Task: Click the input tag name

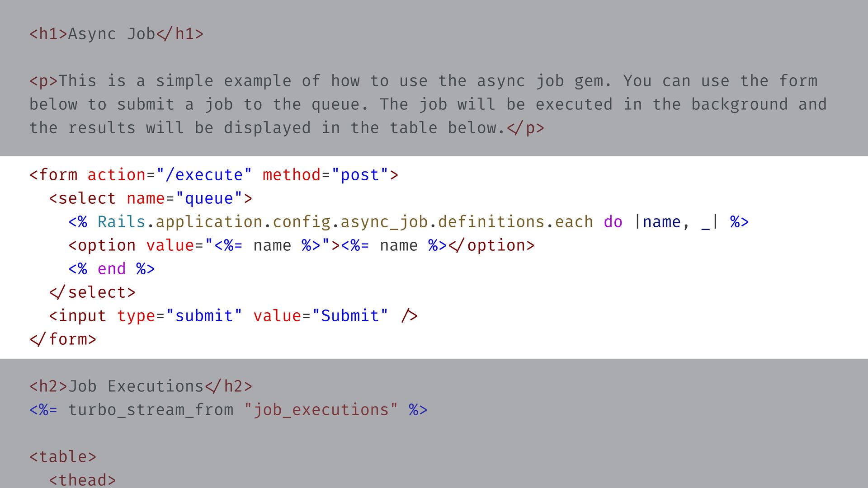Action: click(82, 316)
